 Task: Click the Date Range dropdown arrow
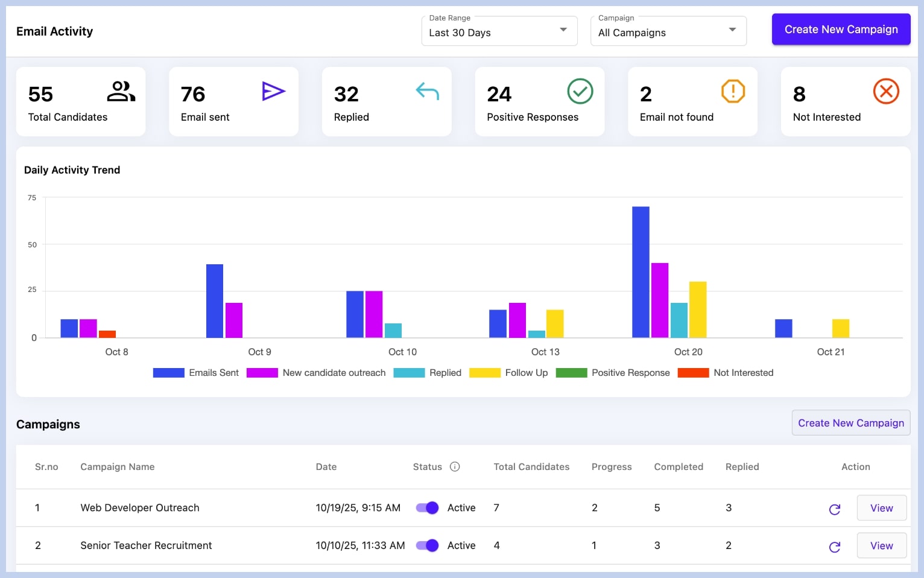pos(563,30)
